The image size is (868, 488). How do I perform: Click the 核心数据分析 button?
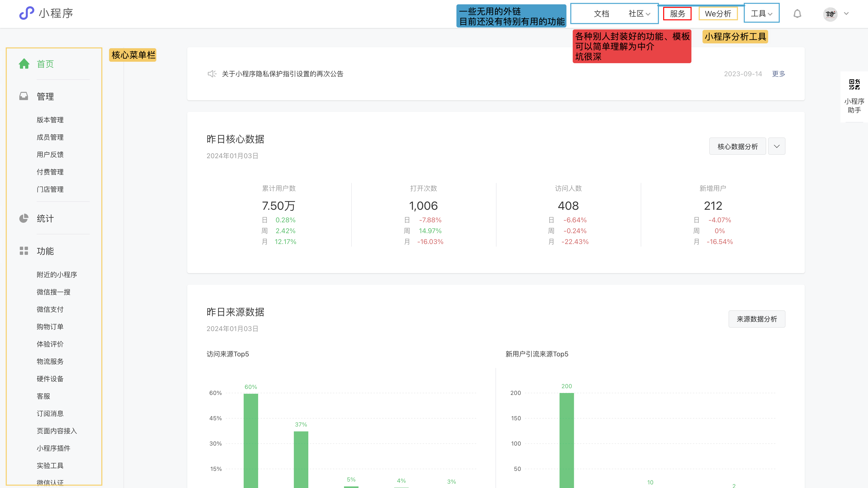coord(737,146)
